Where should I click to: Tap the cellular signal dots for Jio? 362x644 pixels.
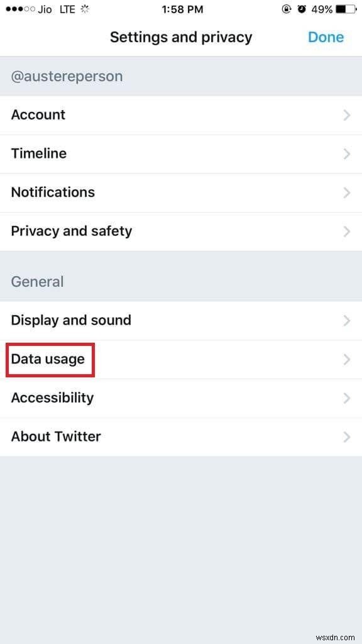point(20,9)
